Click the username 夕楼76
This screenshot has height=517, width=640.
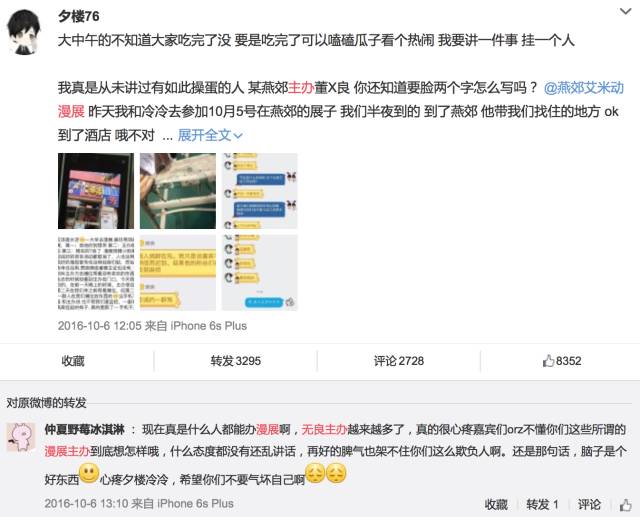point(78,16)
